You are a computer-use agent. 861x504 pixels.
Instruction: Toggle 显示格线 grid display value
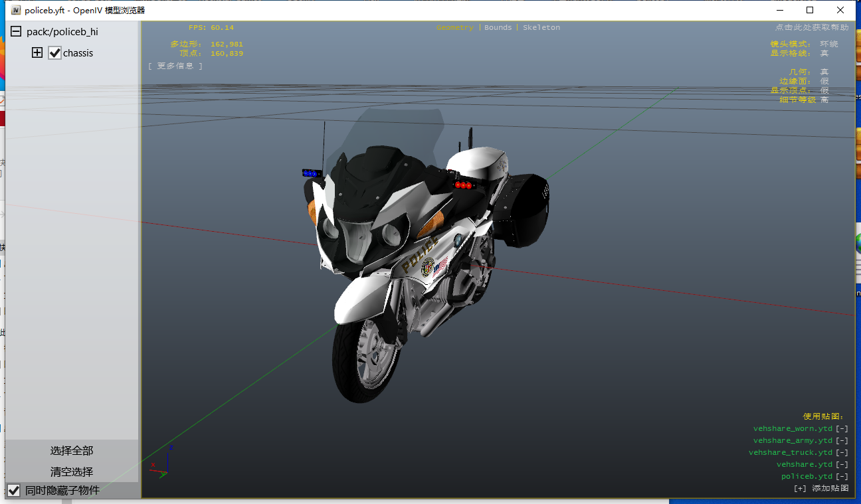pos(824,53)
